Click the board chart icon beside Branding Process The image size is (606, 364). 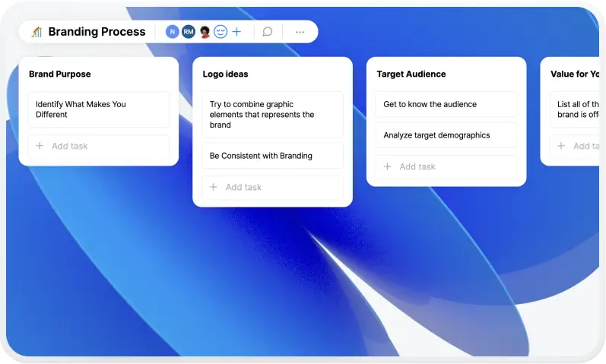pos(36,32)
